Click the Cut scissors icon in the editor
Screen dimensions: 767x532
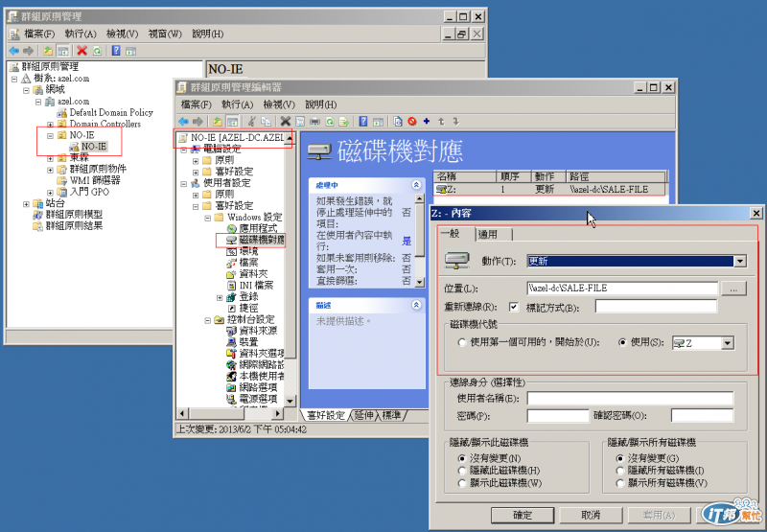click(252, 122)
